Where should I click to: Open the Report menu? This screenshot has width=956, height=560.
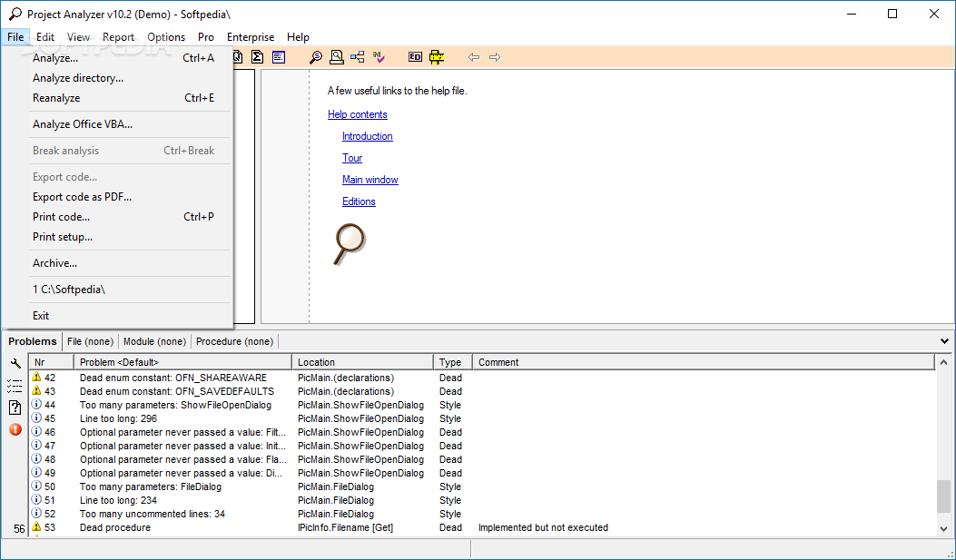point(118,37)
